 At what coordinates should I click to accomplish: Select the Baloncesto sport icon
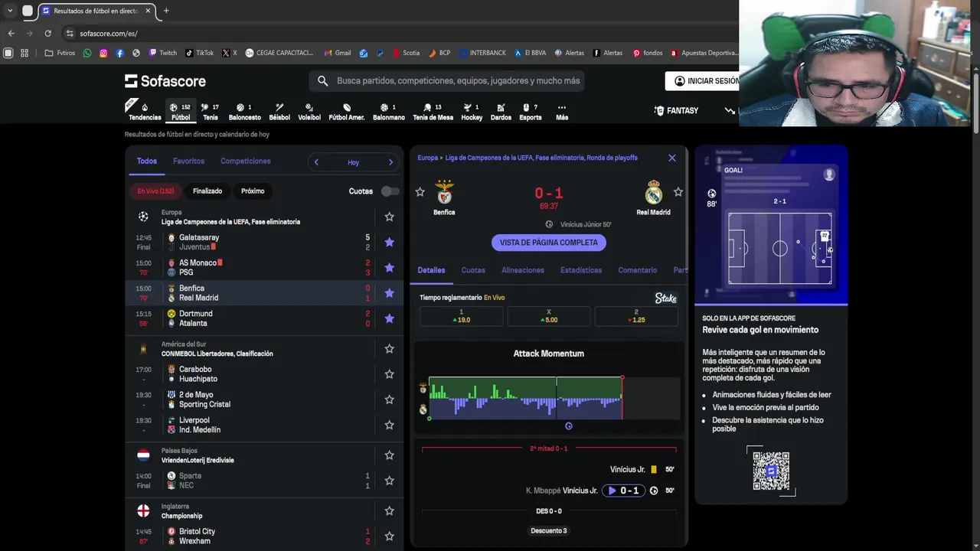244,112
